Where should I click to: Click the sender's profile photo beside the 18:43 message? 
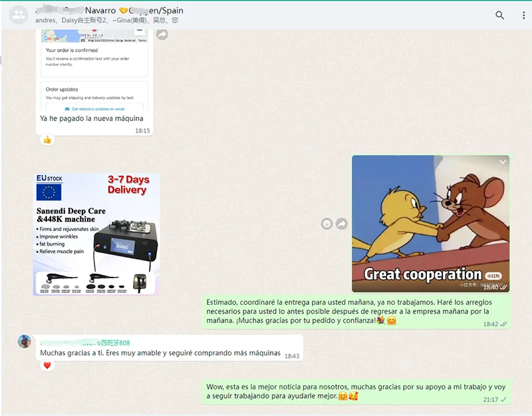point(25,341)
